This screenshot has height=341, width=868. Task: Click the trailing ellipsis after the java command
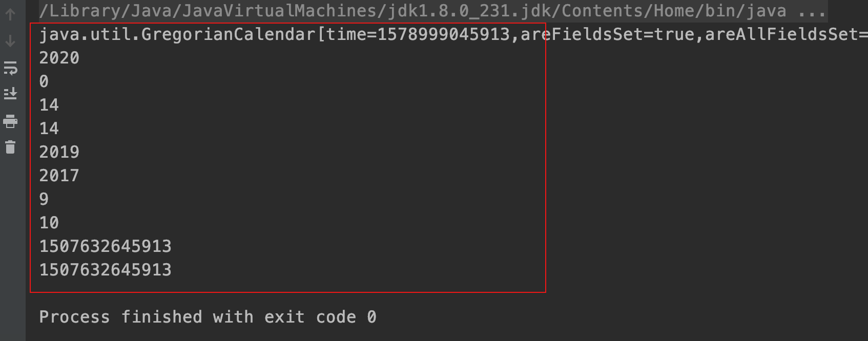point(812,11)
